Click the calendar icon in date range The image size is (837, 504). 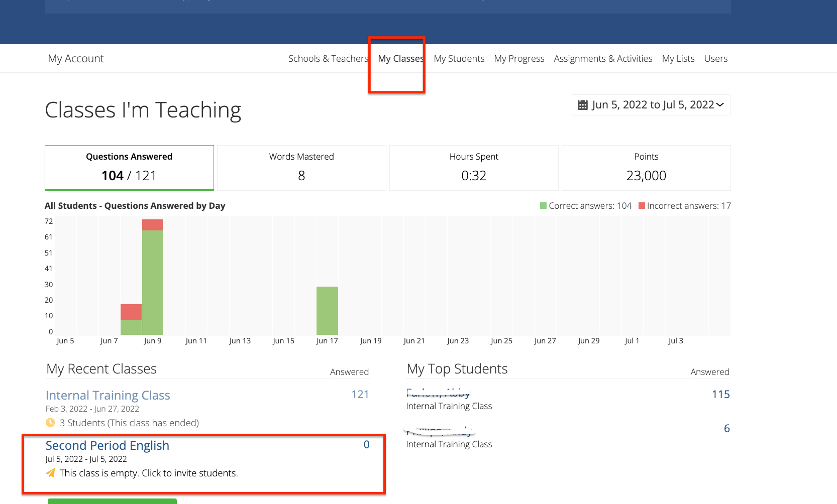click(582, 105)
